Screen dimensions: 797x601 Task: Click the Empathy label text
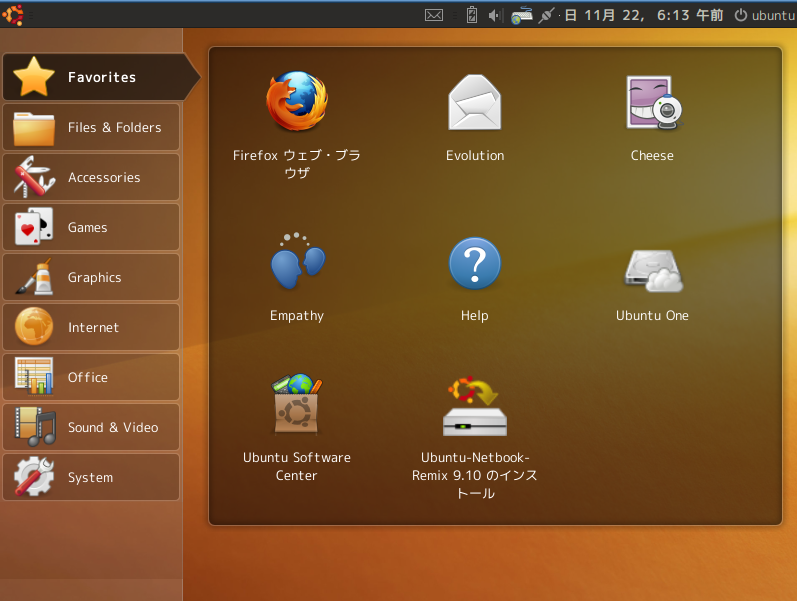pos(297,316)
